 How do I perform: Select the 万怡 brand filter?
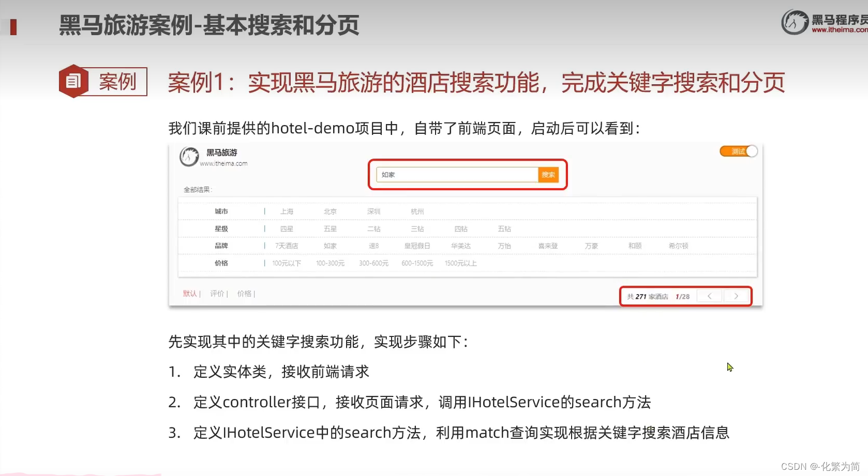coord(504,246)
